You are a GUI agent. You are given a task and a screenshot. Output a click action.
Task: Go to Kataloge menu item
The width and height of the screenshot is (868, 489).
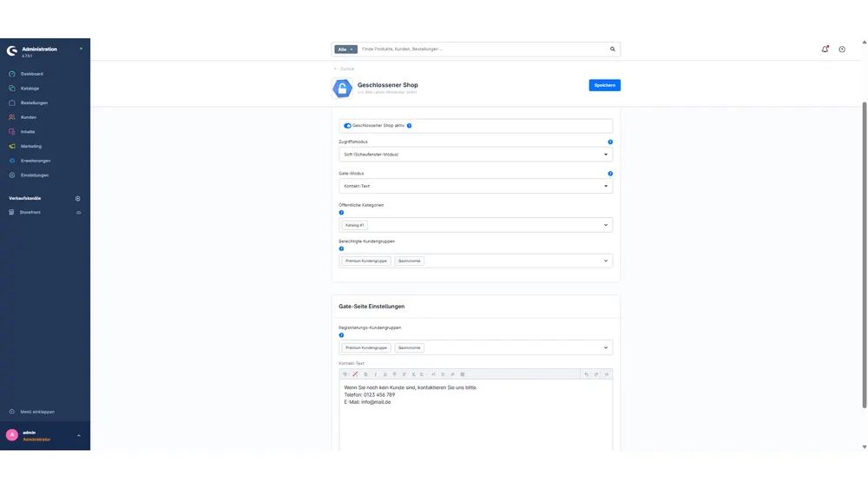click(x=30, y=88)
